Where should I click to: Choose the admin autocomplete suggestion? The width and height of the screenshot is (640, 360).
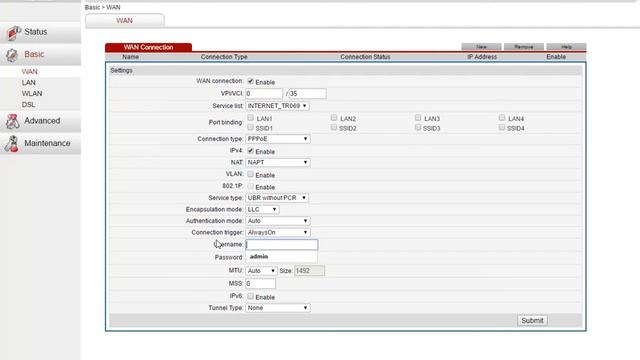282,257
